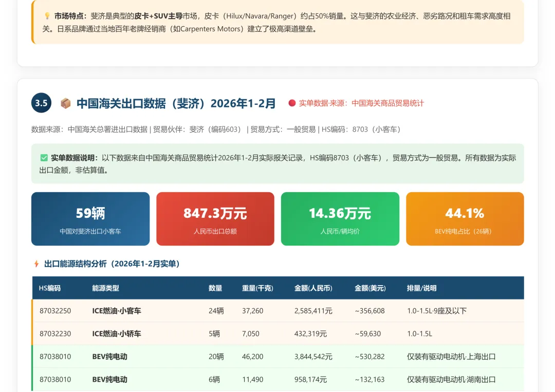The image size is (555, 392).
Task: Click the description 1.0-1.5L·9座及以下
Action: 437,311
